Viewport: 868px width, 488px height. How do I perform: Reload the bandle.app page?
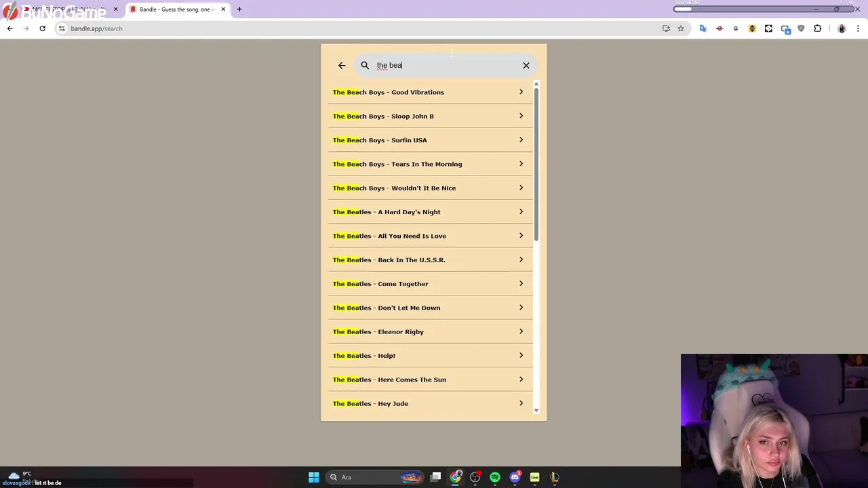point(42,28)
